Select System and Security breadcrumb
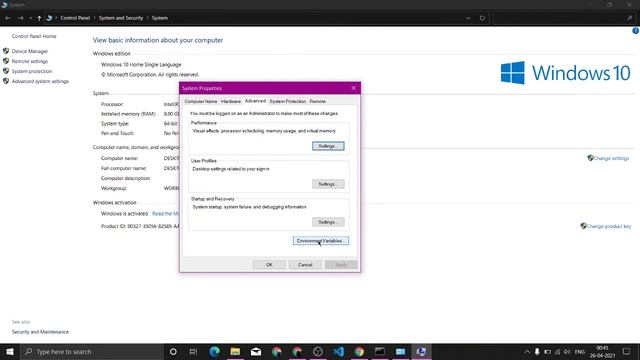Viewport: 640px width, 360px height. pyautogui.click(x=121, y=18)
